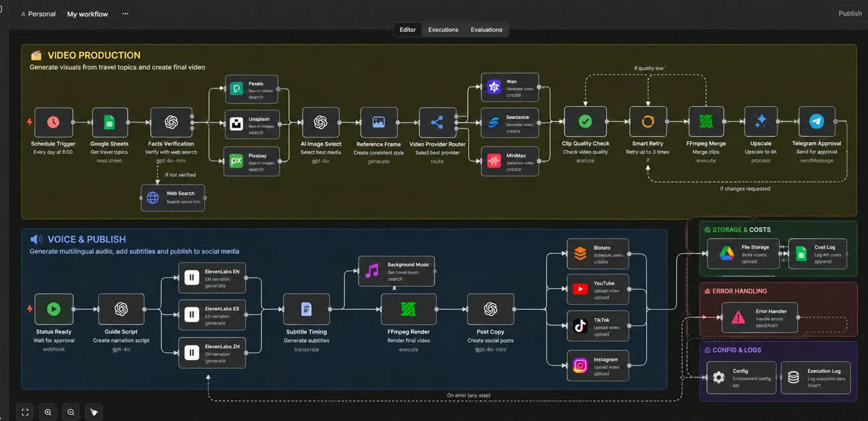The width and height of the screenshot is (868, 421).
Task: Open the Guide Script node
Action: point(121,309)
